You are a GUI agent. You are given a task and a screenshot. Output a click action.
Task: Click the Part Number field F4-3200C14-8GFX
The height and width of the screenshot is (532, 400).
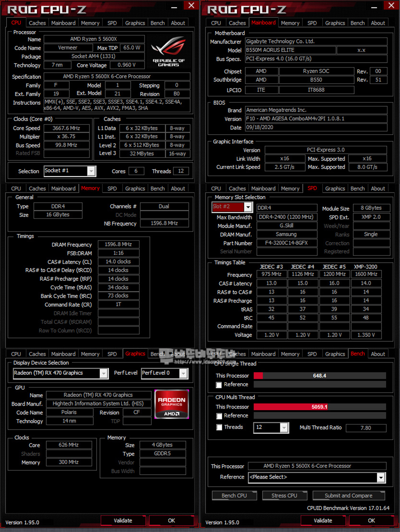click(287, 243)
